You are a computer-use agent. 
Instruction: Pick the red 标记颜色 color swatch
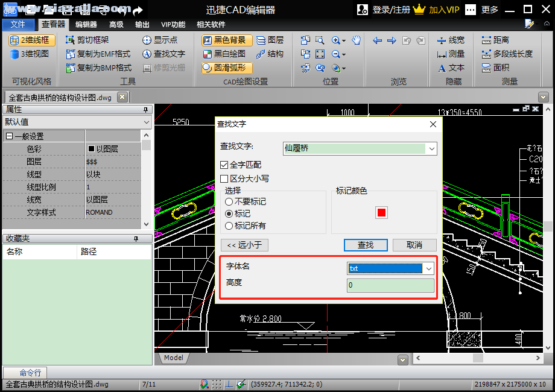point(381,213)
